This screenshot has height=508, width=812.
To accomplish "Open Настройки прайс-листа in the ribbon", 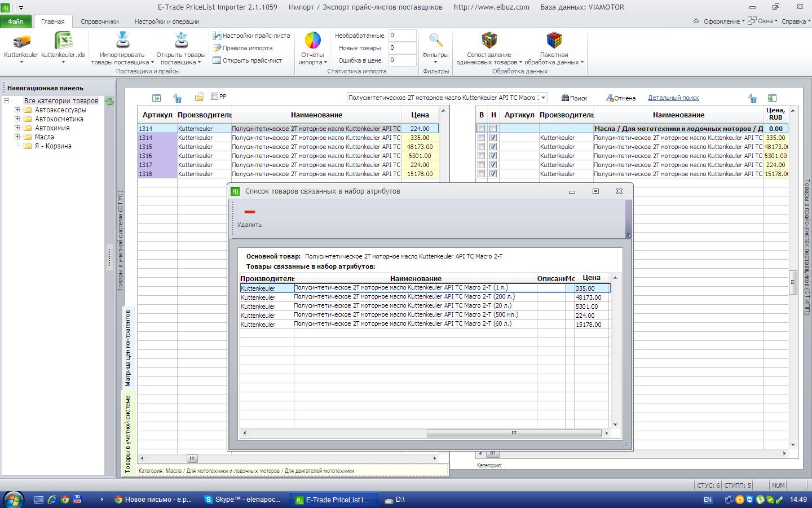I will pos(251,36).
